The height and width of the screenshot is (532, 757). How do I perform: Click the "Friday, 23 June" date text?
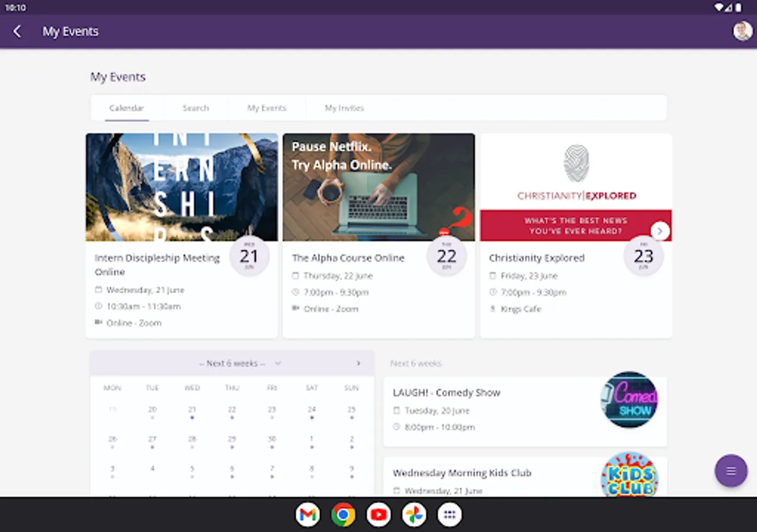click(x=529, y=275)
